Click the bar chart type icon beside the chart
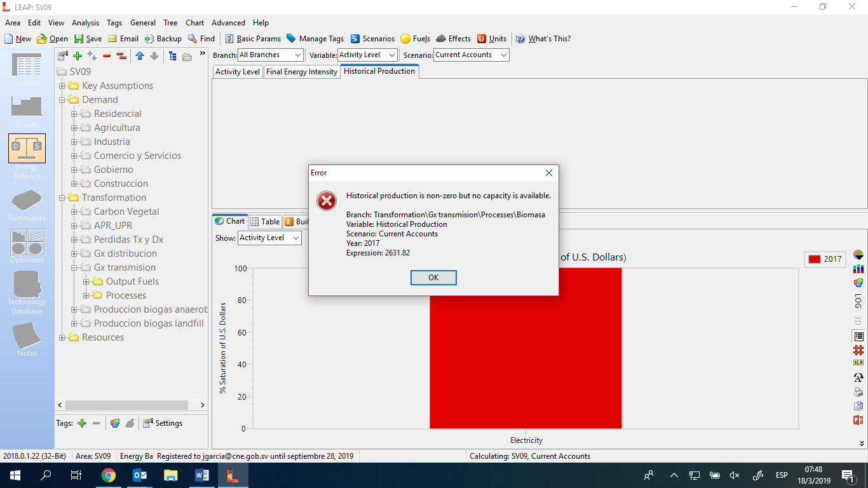Screen dimensions: 868x488 858,269
